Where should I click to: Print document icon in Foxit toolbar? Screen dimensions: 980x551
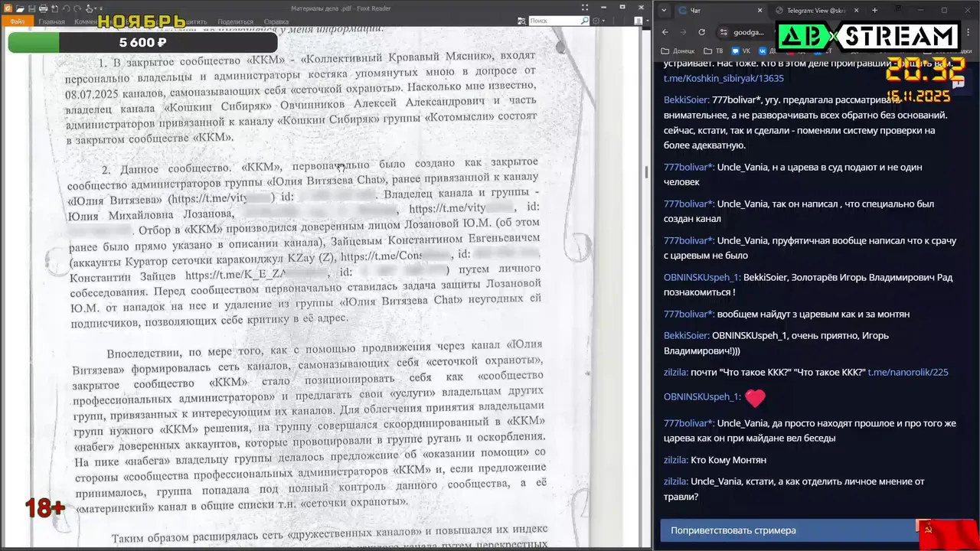(43, 8)
